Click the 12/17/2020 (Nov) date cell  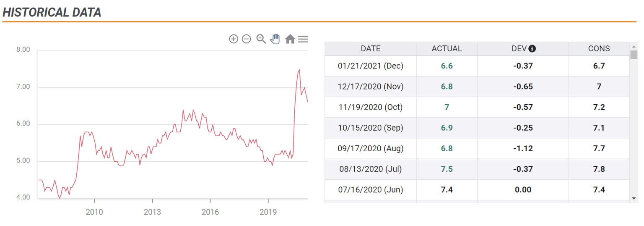coord(371,87)
